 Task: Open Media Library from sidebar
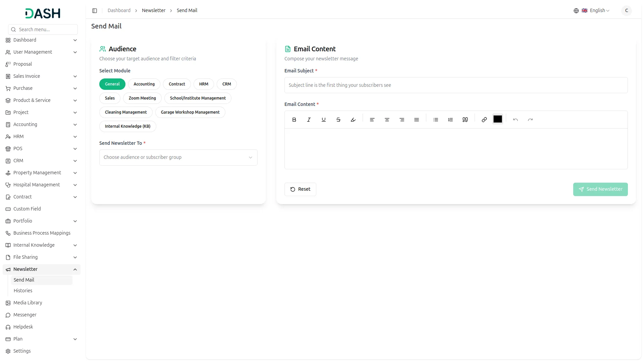(28, 303)
